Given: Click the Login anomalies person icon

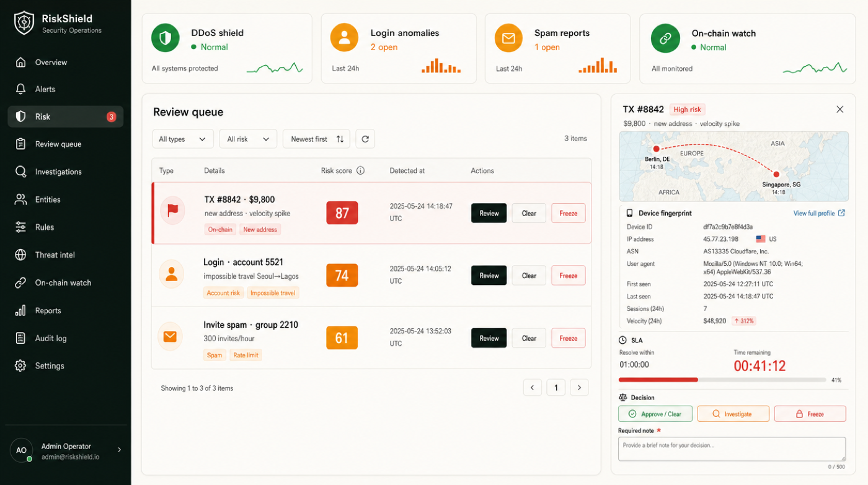Looking at the screenshot, I should point(344,38).
